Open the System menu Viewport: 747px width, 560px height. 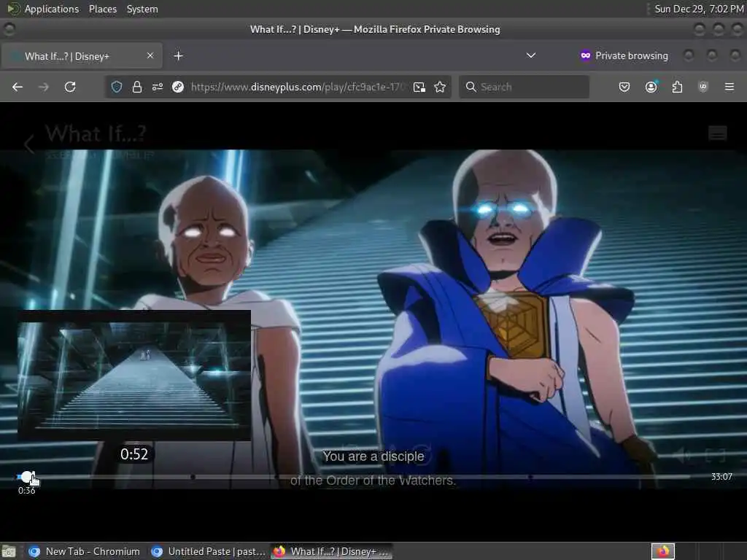coord(142,9)
